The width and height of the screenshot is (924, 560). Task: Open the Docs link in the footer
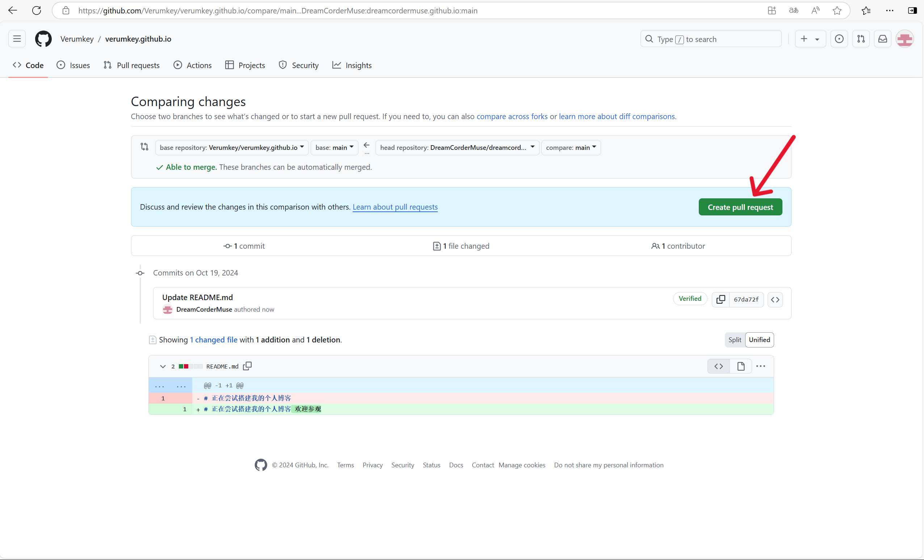[456, 465]
